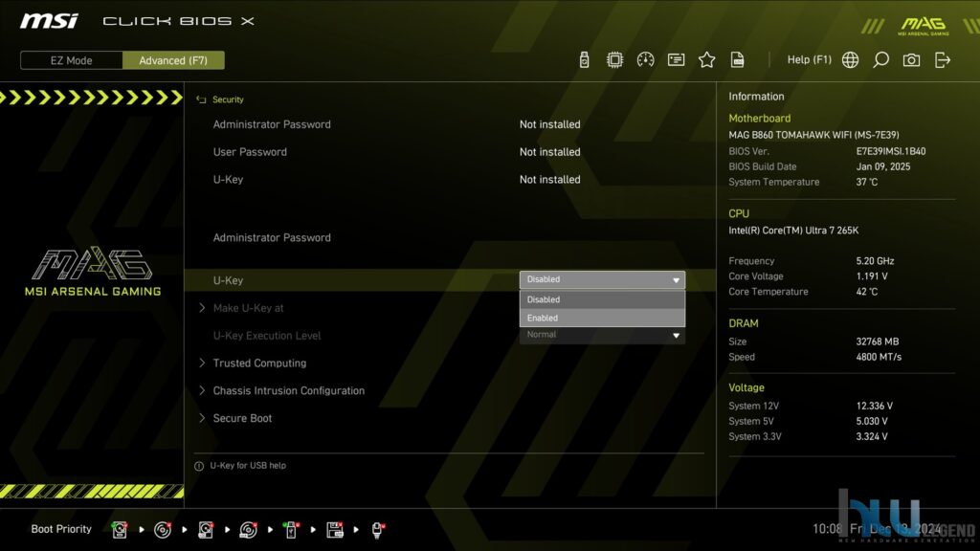This screenshot has width=980, height=551.
Task: Select the USB CD/DVD boot device, fourth in order
Action: [x=248, y=530]
